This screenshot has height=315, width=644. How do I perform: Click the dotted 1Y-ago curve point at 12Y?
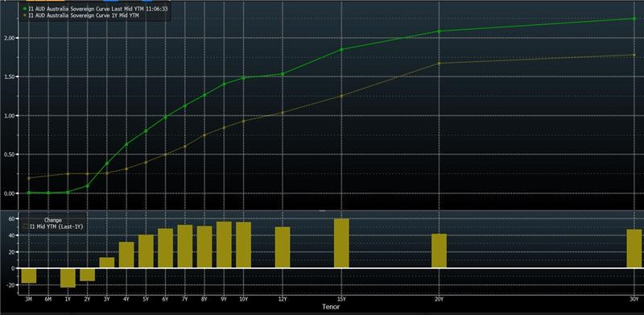point(283,113)
